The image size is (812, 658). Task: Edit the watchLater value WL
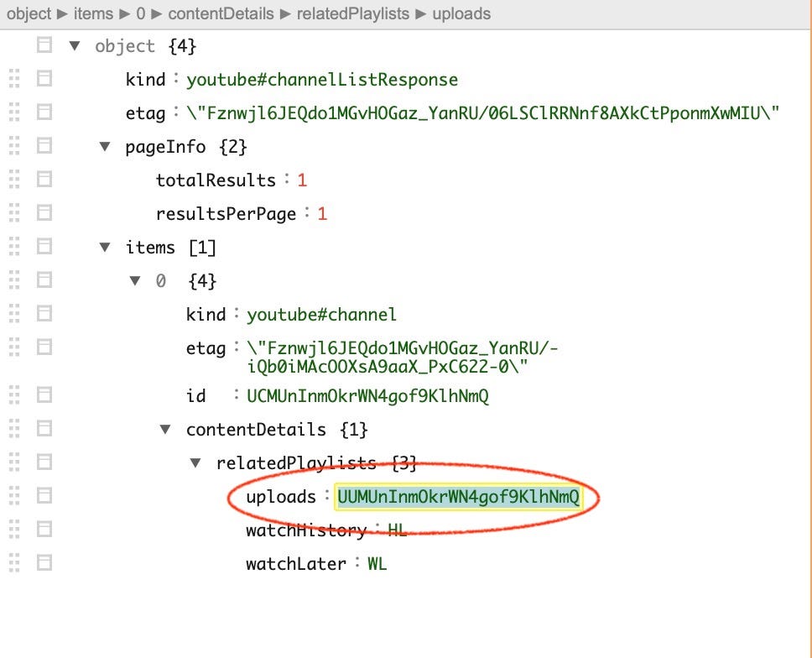(377, 564)
